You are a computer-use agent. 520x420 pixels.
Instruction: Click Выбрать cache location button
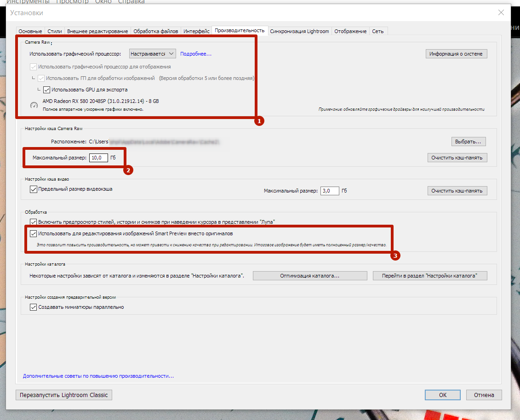click(x=468, y=142)
